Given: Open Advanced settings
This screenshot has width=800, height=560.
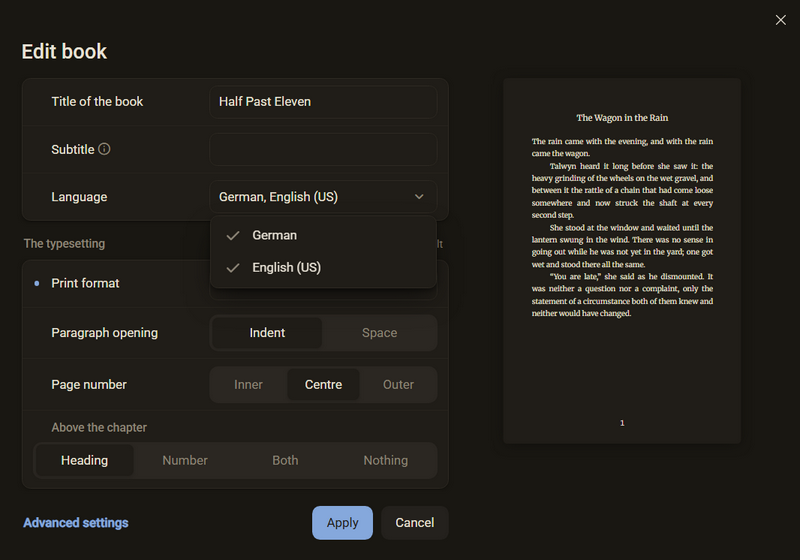Looking at the screenshot, I should pyautogui.click(x=76, y=523).
